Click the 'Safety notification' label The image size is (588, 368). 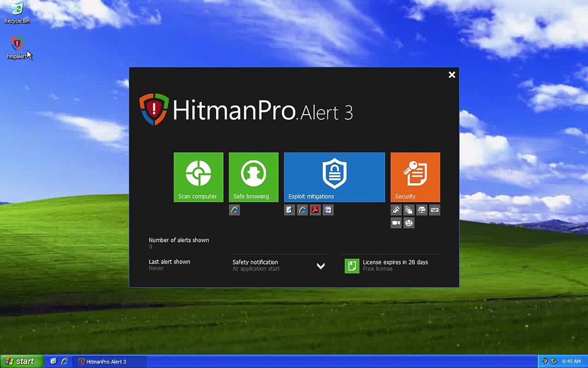pyautogui.click(x=255, y=262)
